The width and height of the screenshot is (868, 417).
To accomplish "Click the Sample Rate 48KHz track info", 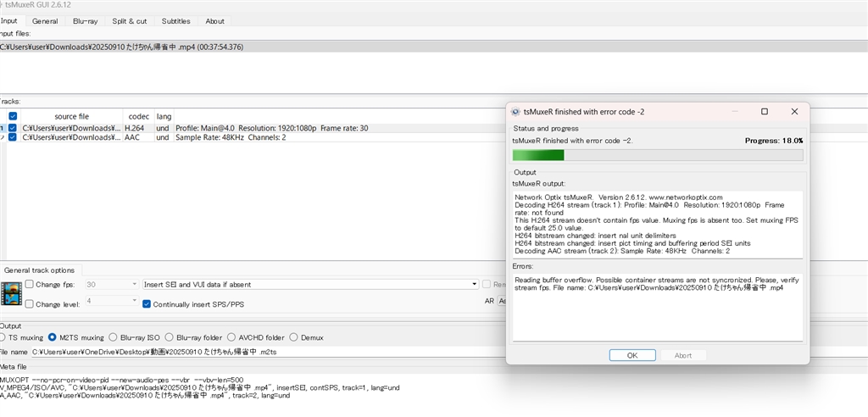I will point(231,137).
